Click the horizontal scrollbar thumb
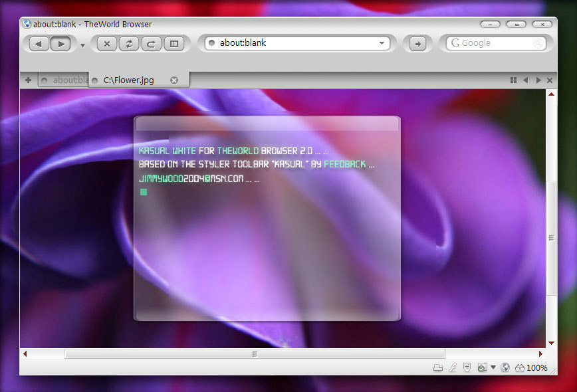The image size is (577, 392). coord(255,354)
